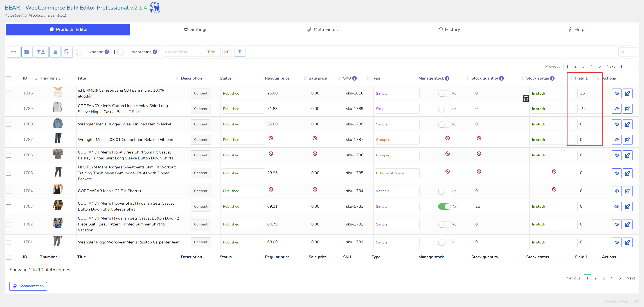The width and height of the screenshot is (644, 307).
Task: Click the quick search input field
Action: (x=184, y=52)
